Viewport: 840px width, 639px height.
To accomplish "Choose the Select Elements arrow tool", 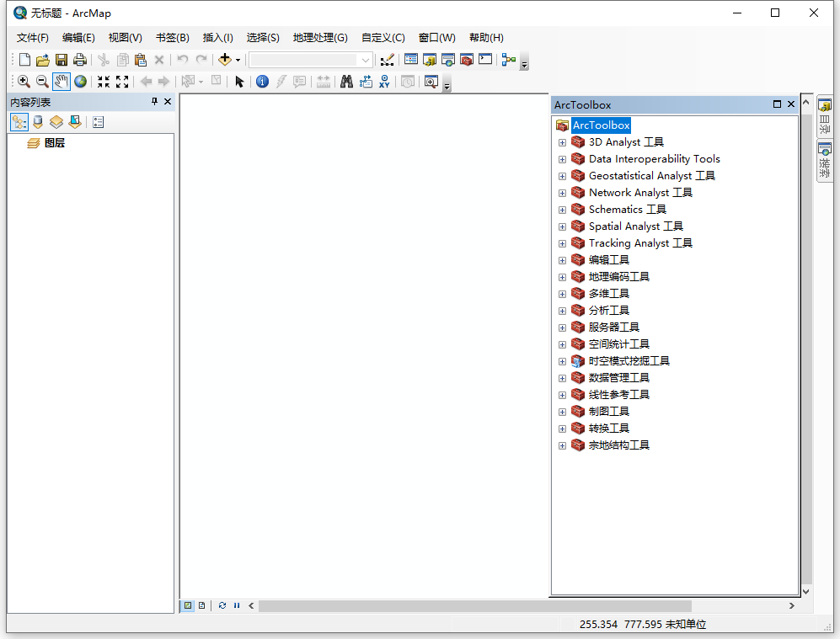I will (239, 82).
